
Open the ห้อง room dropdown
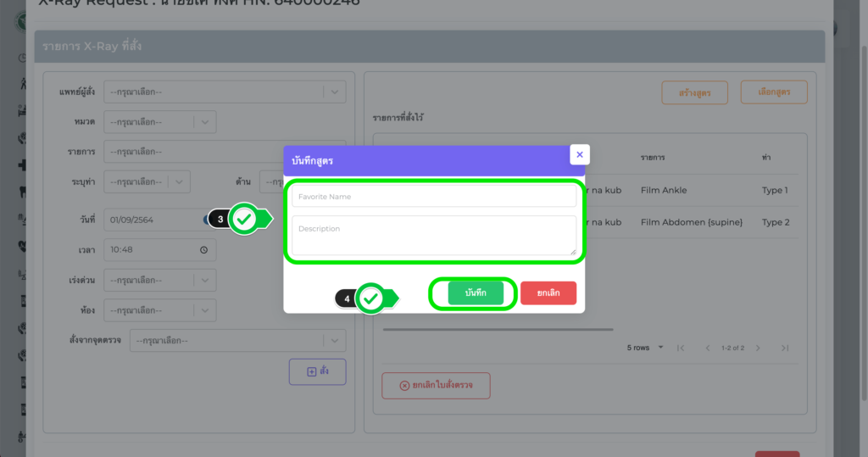205,310
